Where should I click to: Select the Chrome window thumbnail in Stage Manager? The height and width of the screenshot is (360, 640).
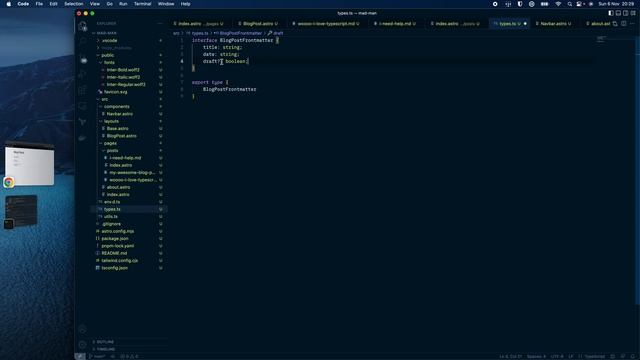(x=29, y=164)
